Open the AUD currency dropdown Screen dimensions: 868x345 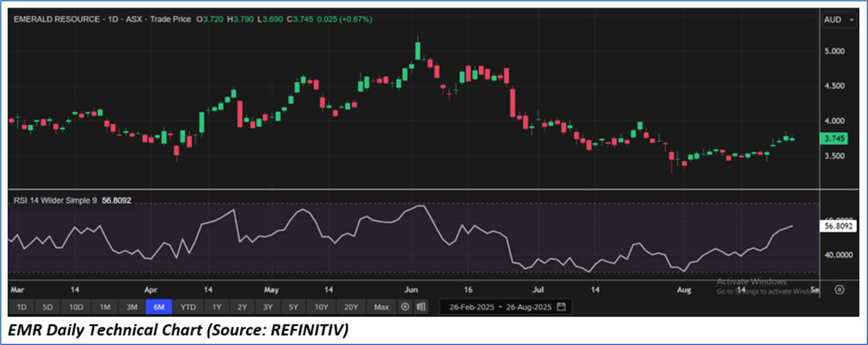click(840, 20)
